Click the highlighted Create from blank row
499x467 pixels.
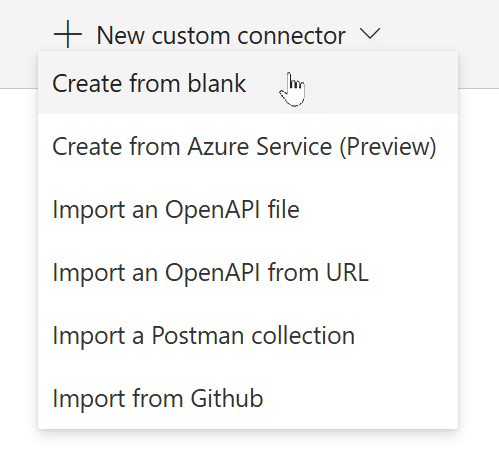point(248,83)
